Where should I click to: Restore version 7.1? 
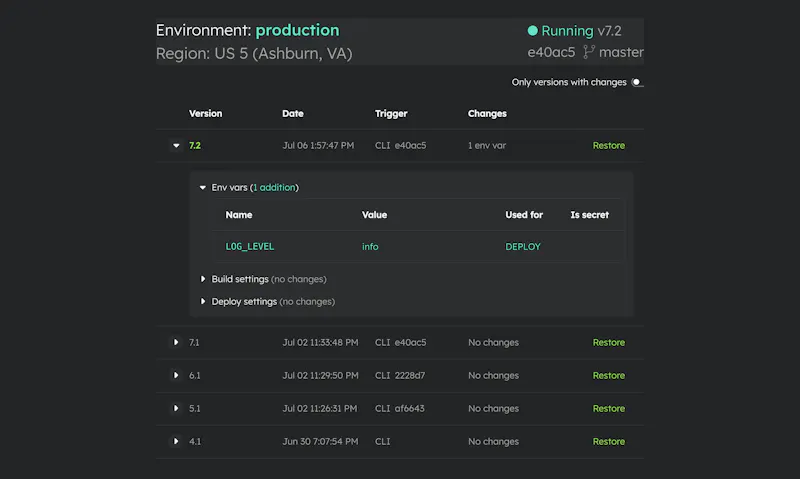click(x=609, y=342)
